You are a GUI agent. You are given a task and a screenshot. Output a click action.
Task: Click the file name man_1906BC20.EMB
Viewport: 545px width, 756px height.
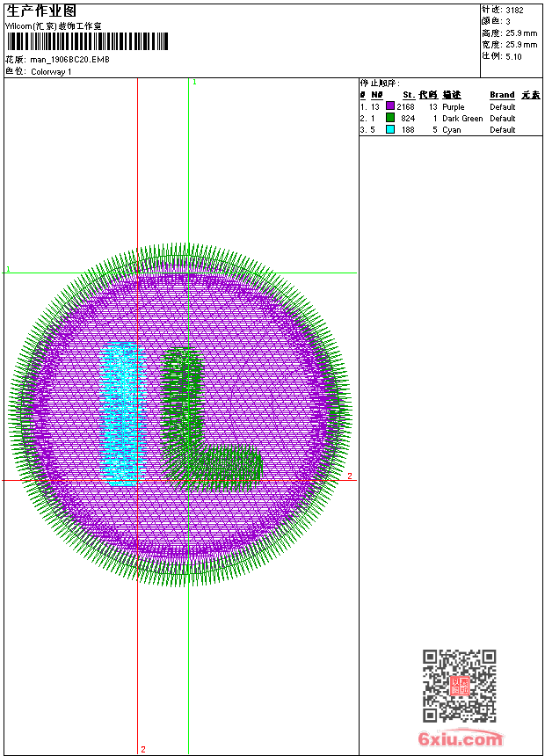click(x=70, y=60)
